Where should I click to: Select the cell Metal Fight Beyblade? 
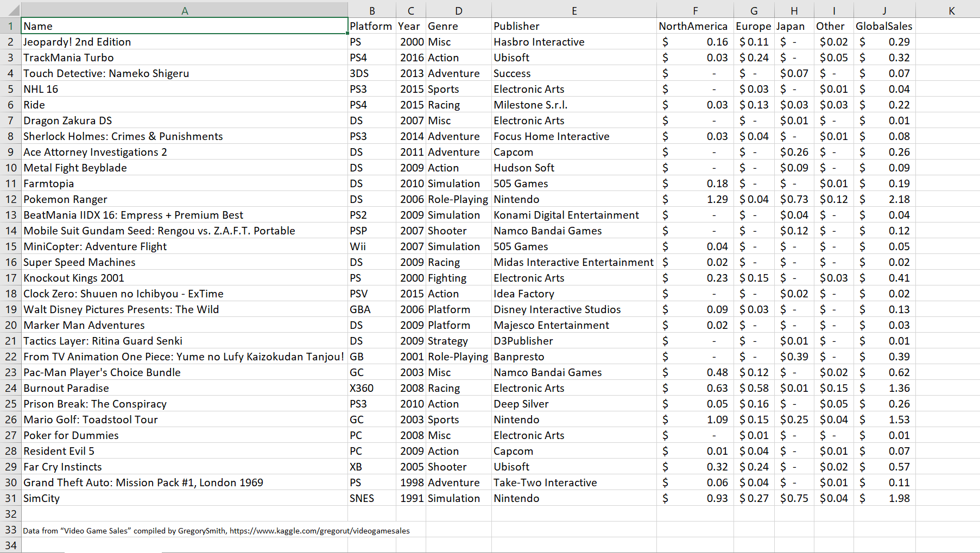click(x=185, y=168)
